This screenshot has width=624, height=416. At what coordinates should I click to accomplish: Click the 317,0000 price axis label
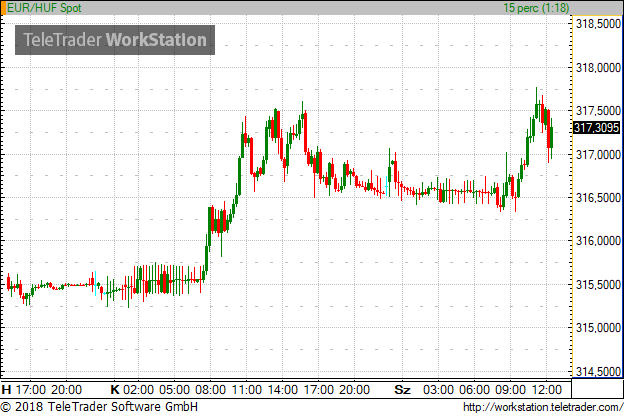[599, 154]
